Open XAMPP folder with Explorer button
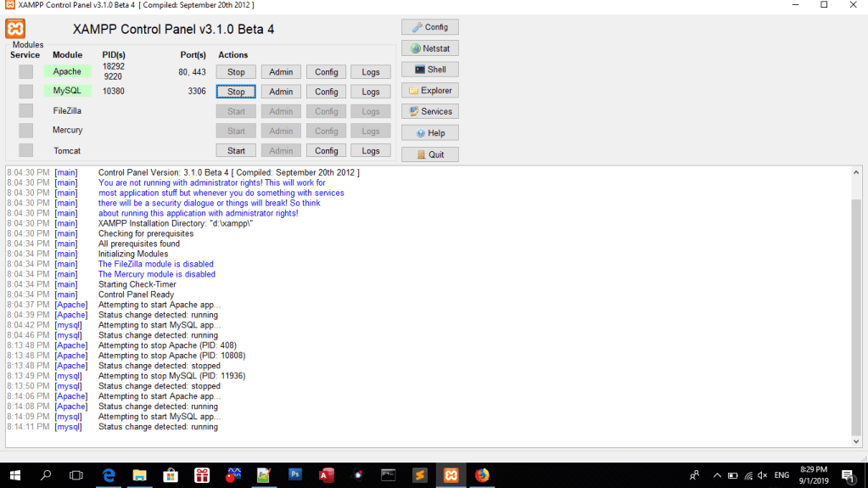 430,91
